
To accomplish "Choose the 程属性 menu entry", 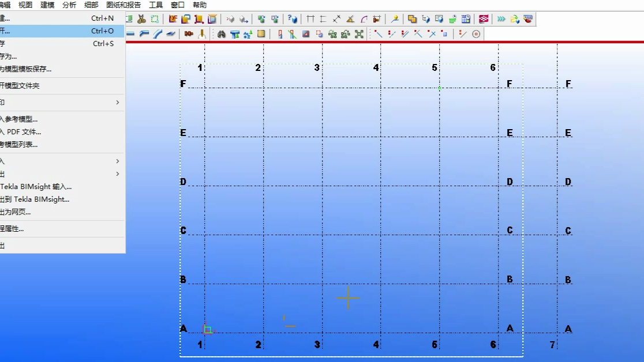I will coord(62,229).
